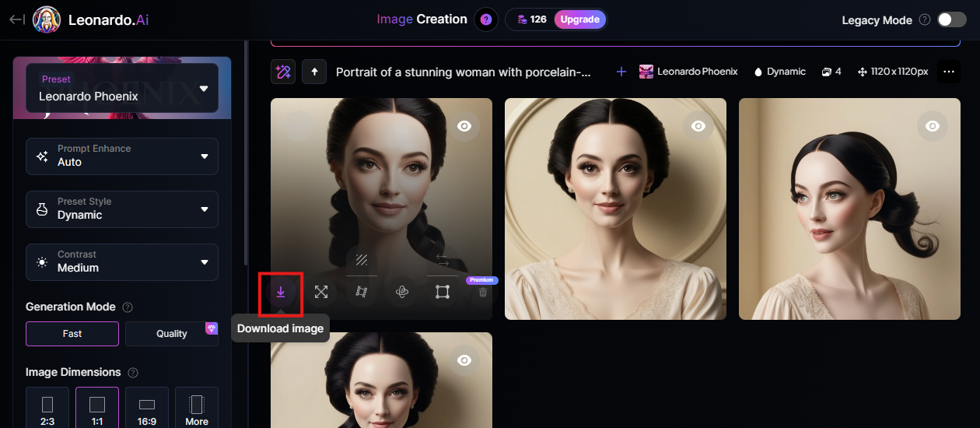Open More image dimension options
Screen dimensions: 980x428
(x=197, y=409)
